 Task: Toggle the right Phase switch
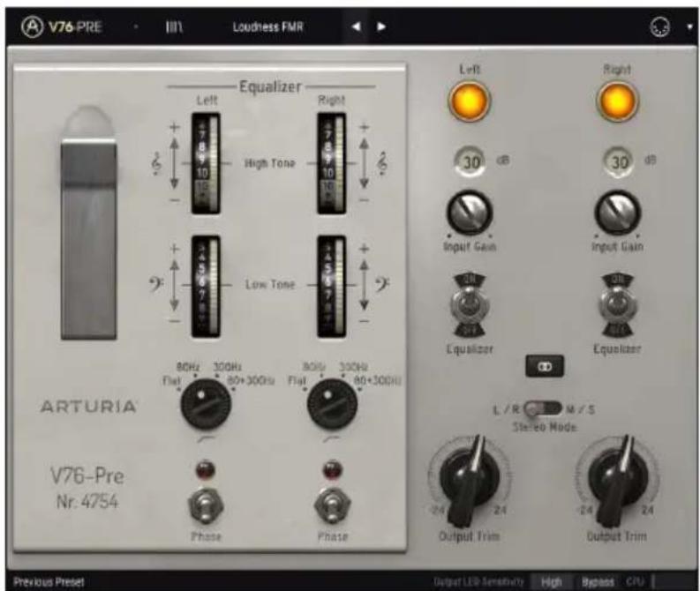pyautogui.click(x=332, y=506)
